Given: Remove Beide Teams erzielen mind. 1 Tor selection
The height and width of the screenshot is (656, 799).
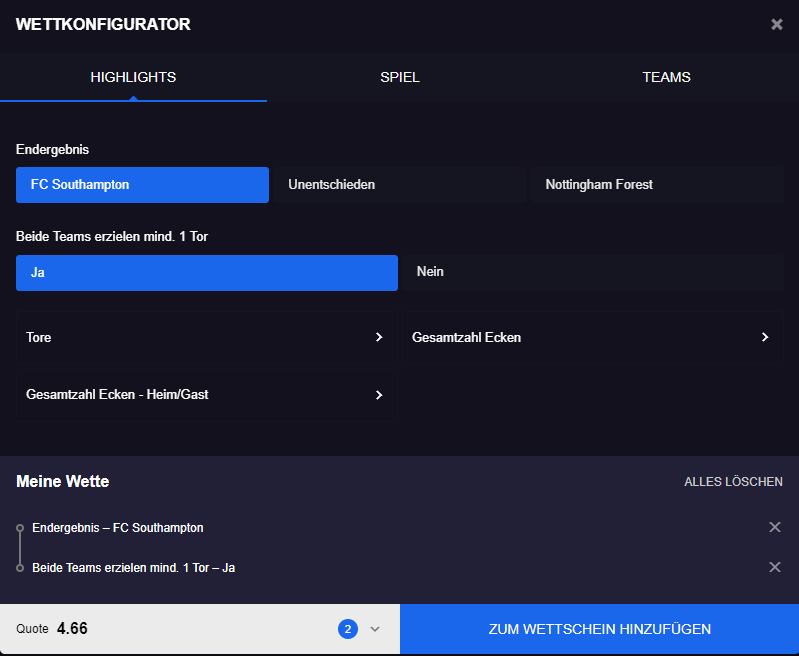Looking at the screenshot, I should click(775, 567).
